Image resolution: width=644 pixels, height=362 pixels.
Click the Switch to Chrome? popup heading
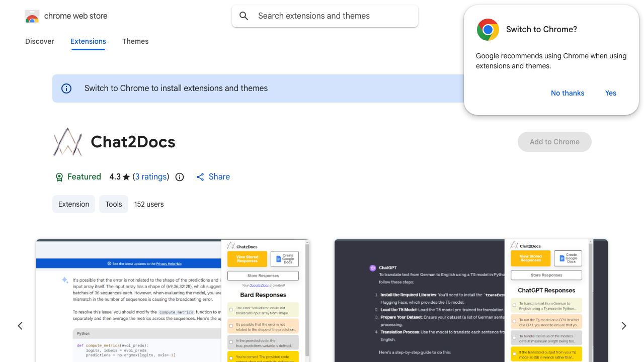coord(541,29)
